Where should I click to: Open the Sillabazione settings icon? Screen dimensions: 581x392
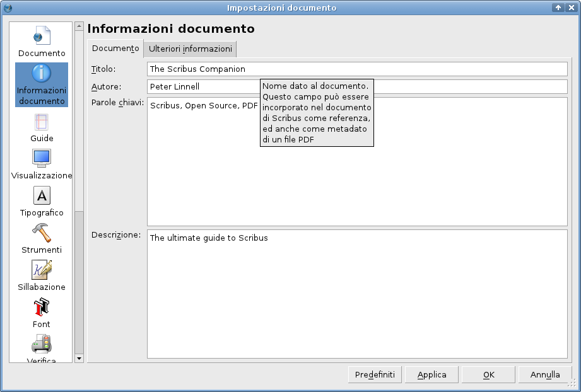pos(41,270)
